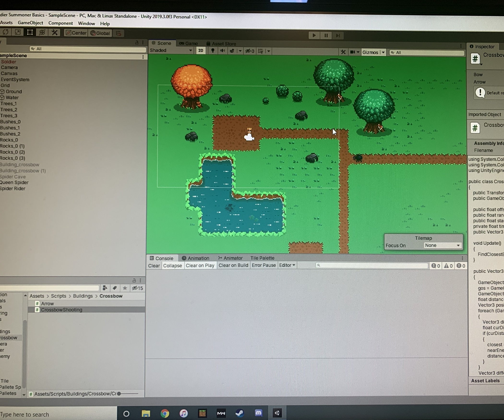The height and width of the screenshot is (420, 504).
Task: Open the GameObject menu
Action: tap(30, 23)
